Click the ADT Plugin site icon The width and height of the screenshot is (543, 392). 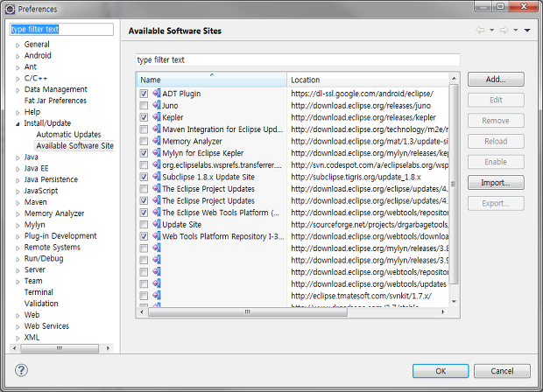[157, 94]
